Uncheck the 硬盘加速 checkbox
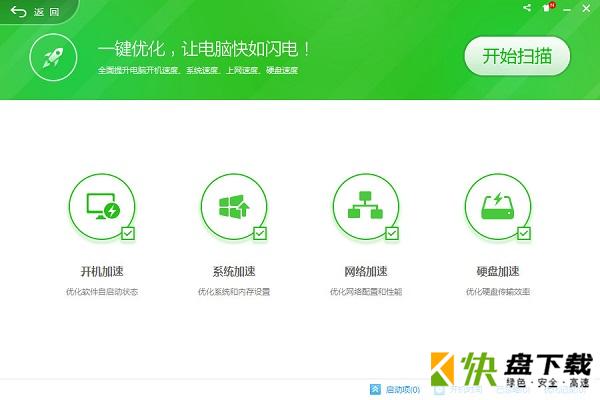Image resolution: width=600 pixels, height=400 pixels. 524,233
